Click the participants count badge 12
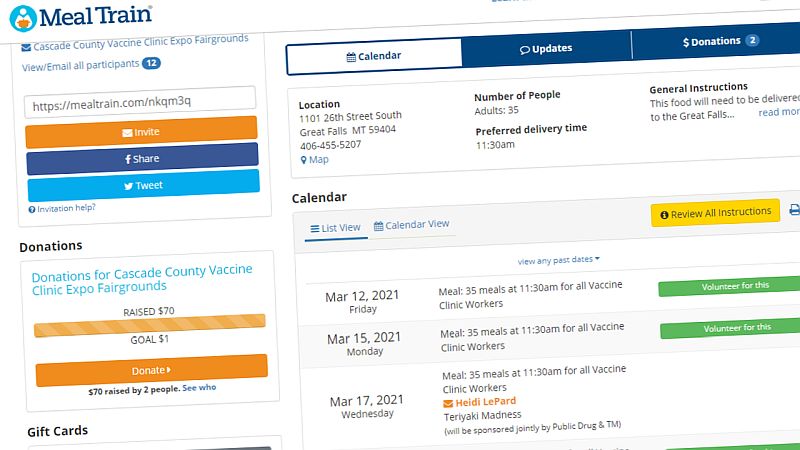Image resolution: width=800 pixels, height=450 pixels. (152, 63)
